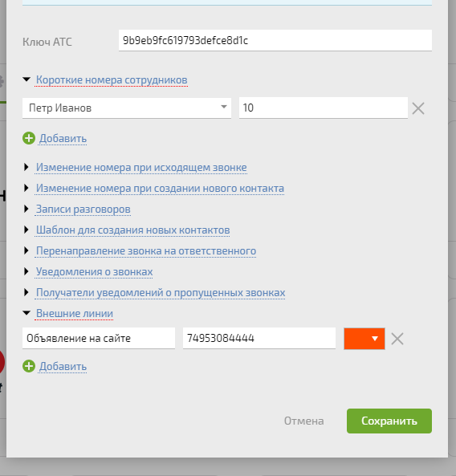Expand Изменение номера при исходящем звонке
This screenshot has width=456, height=476.
(141, 167)
